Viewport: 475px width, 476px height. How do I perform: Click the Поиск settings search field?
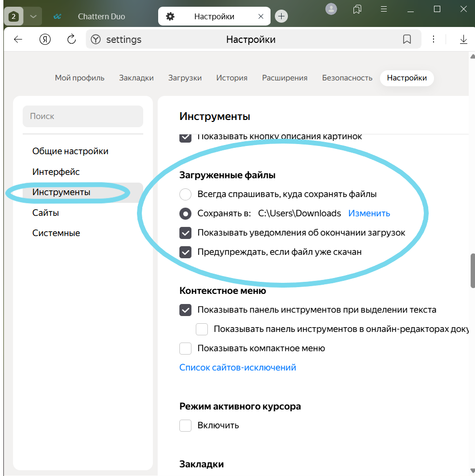(x=83, y=117)
